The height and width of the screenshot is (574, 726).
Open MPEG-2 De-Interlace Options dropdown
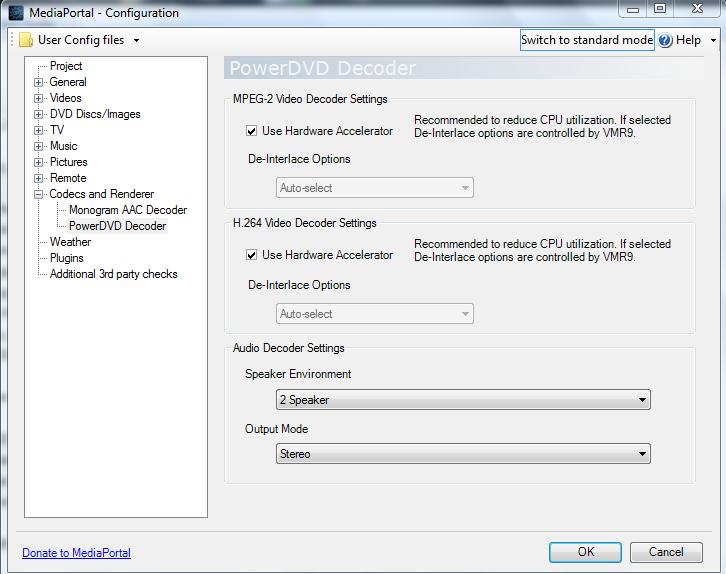[375, 188]
